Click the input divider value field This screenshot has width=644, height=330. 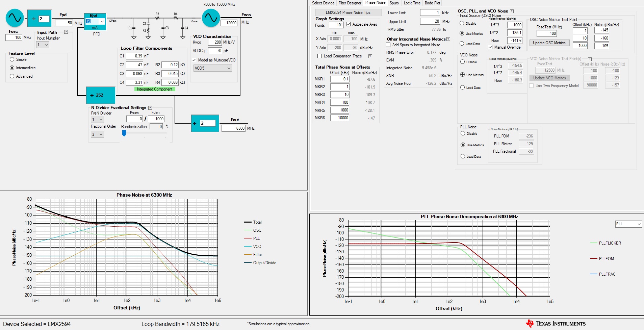pos(44,19)
